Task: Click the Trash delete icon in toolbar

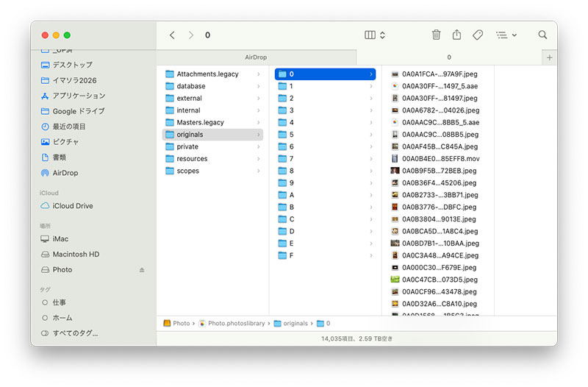Action: [436, 35]
